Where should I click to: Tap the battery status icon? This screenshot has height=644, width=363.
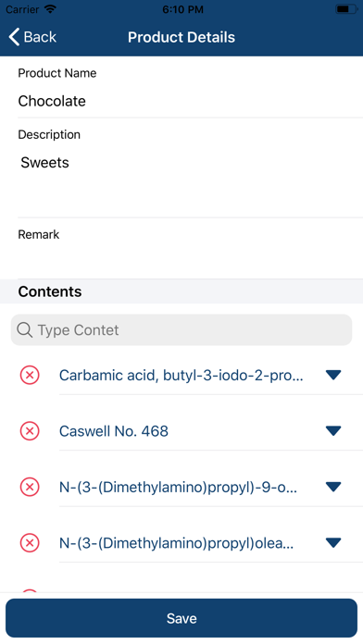point(346,9)
